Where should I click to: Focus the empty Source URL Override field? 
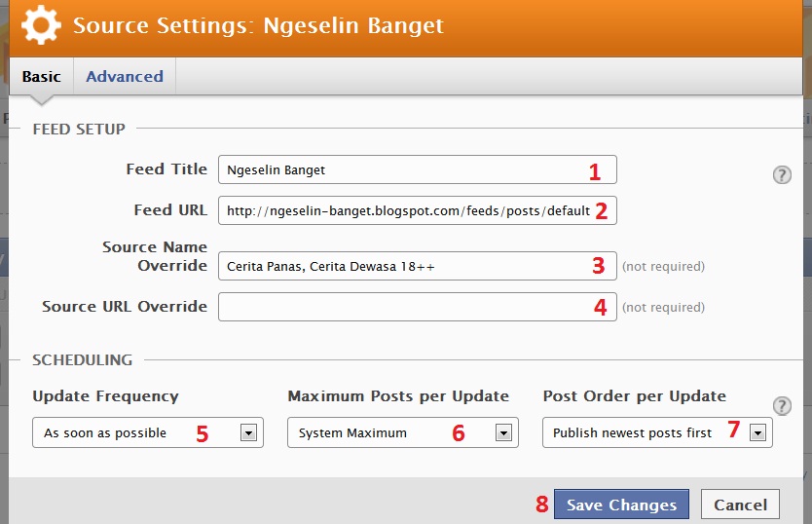point(418,307)
